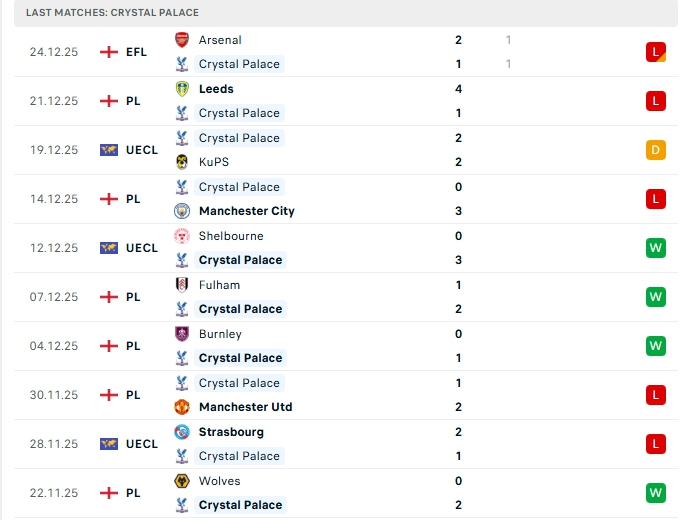688x520 pixels.
Task: Click the Burnley club crest icon
Action: (181, 334)
